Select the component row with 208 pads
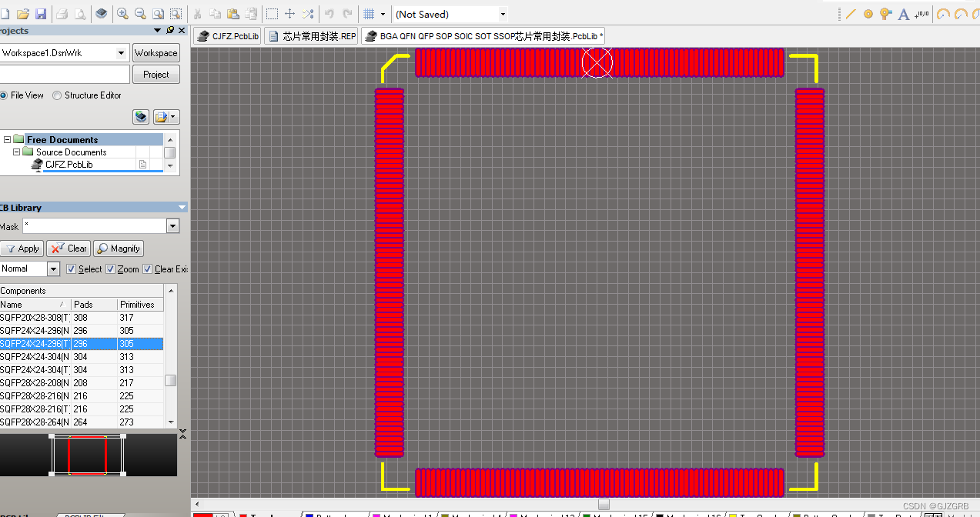Image resolution: width=980 pixels, height=517 pixels. click(82, 382)
